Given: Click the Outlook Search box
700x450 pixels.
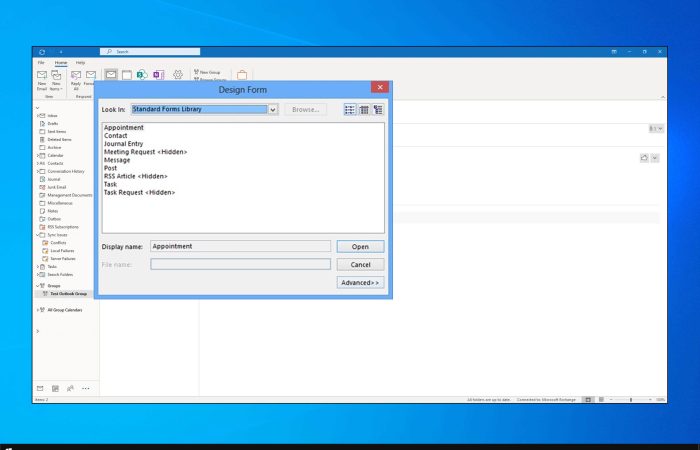Looking at the screenshot, I should click(150, 52).
